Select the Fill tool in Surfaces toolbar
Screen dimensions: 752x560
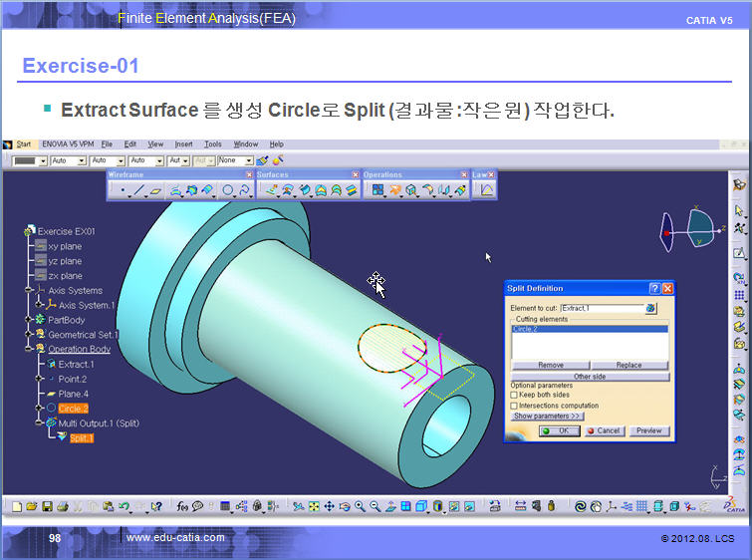(x=321, y=190)
